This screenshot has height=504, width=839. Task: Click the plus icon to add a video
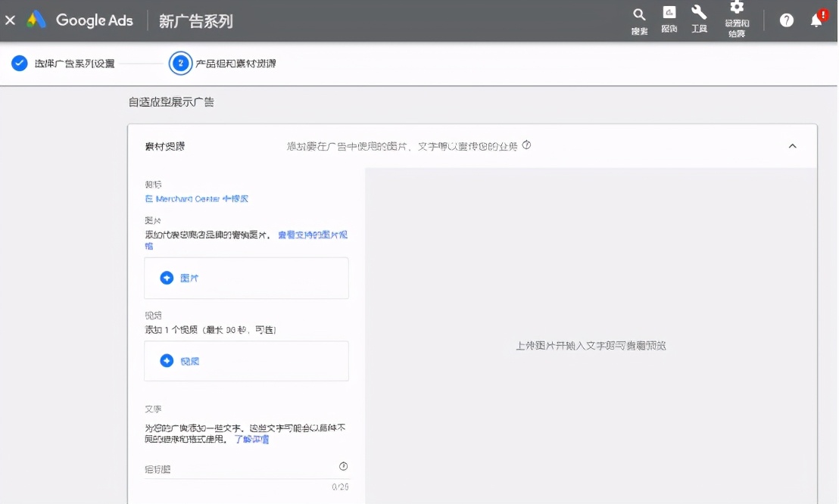[168, 361]
